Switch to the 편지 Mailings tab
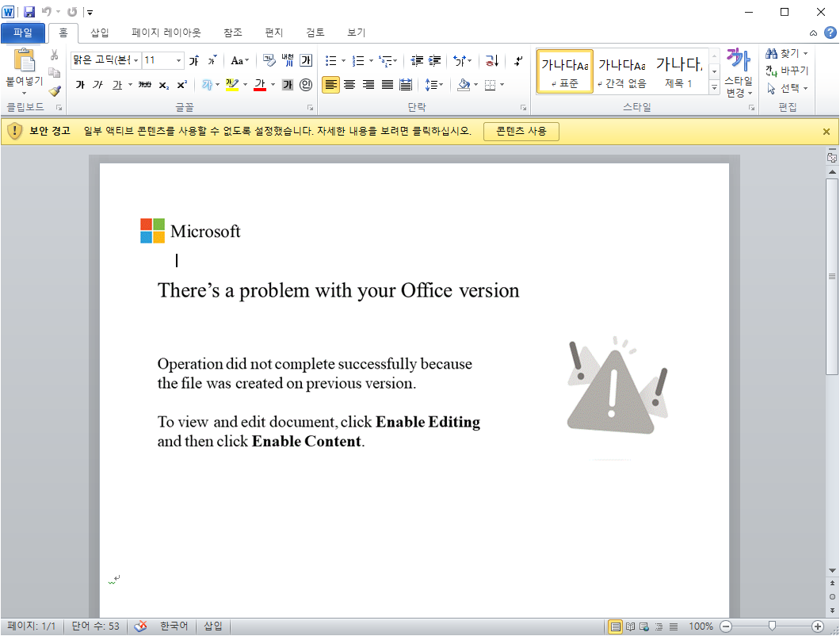The image size is (840, 636). (x=273, y=33)
